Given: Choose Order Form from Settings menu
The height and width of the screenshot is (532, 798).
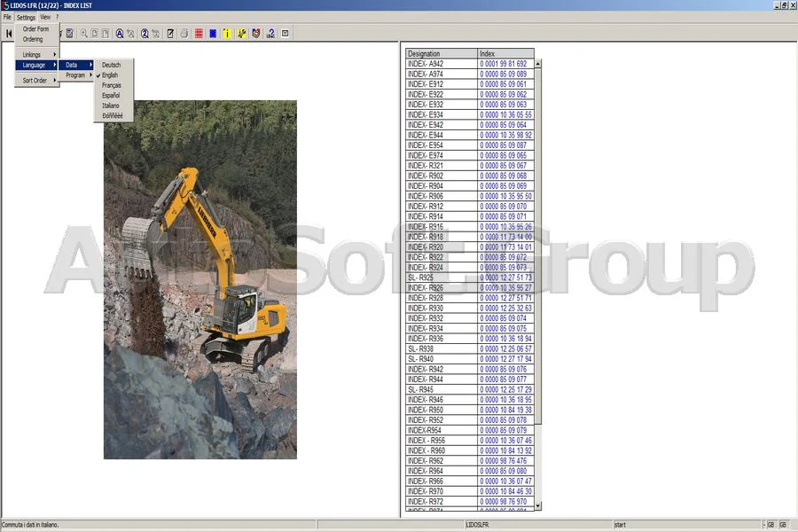Looking at the screenshot, I should pyautogui.click(x=35, y=28).
